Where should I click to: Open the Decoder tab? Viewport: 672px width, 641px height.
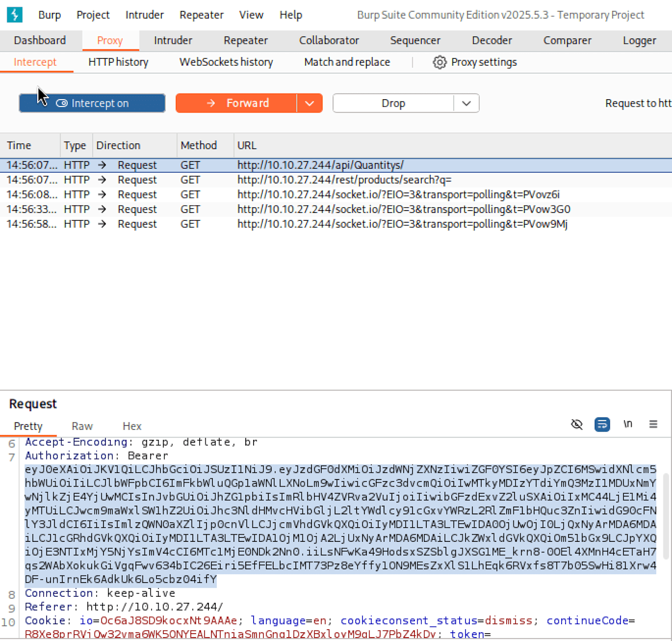point(492,40)
